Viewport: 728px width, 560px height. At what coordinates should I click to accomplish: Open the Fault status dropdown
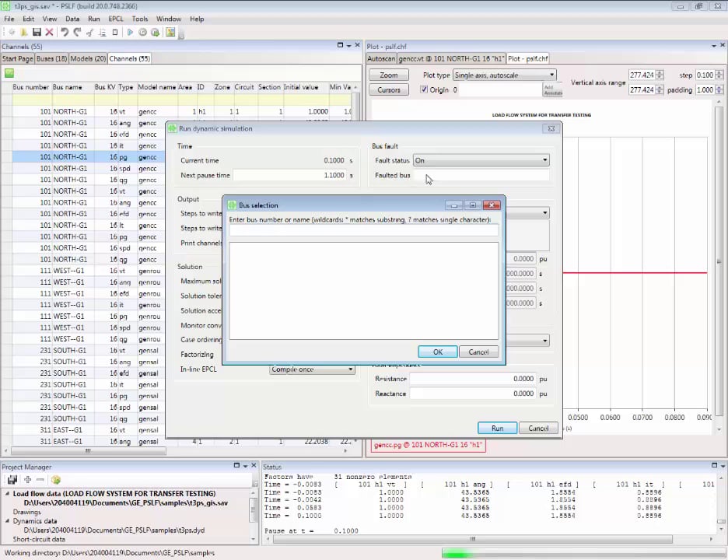[x=481, y=160]
